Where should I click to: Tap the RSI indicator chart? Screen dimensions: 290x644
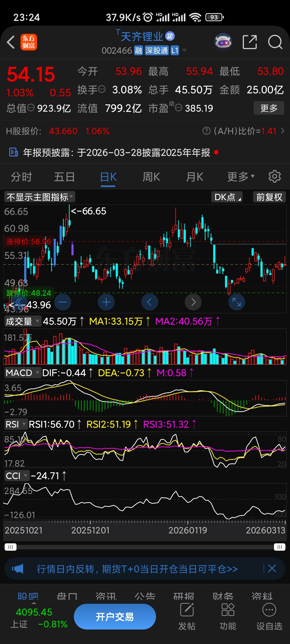pos(145,450)
